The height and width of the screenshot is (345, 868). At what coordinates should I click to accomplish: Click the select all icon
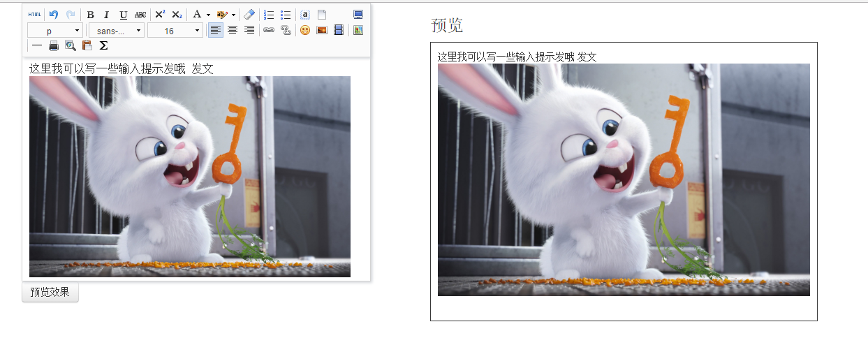pyautogui.click(x=305, y=15)
